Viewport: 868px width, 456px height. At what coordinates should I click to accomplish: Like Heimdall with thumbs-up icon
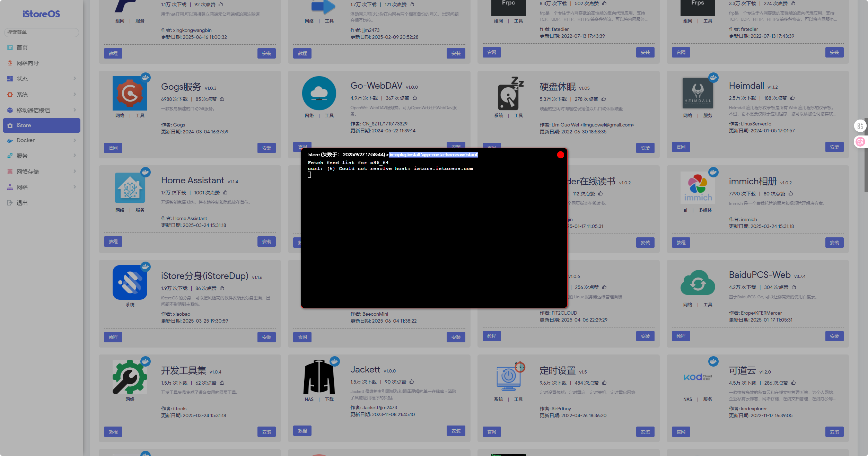tap(792, 98)
